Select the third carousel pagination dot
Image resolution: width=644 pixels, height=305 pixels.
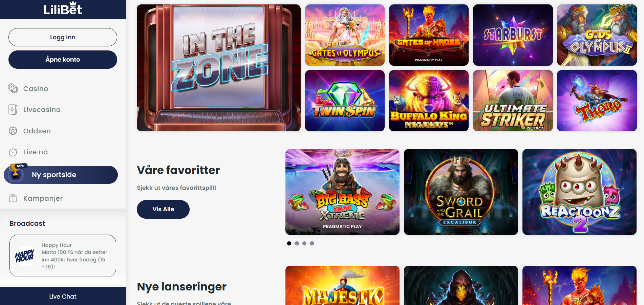[304, 243]
